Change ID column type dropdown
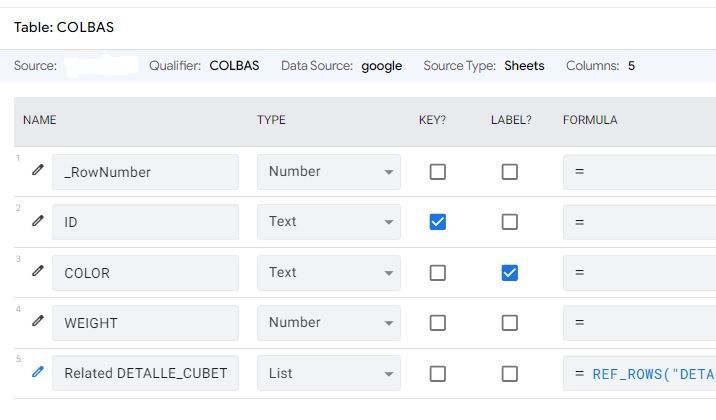Screen dimensions: 716x420 pyautogui.click(x=329, y=222)
